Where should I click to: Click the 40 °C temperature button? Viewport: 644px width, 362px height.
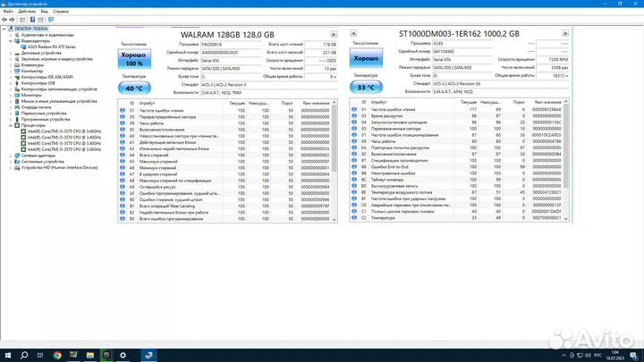(x=134, y=88)
